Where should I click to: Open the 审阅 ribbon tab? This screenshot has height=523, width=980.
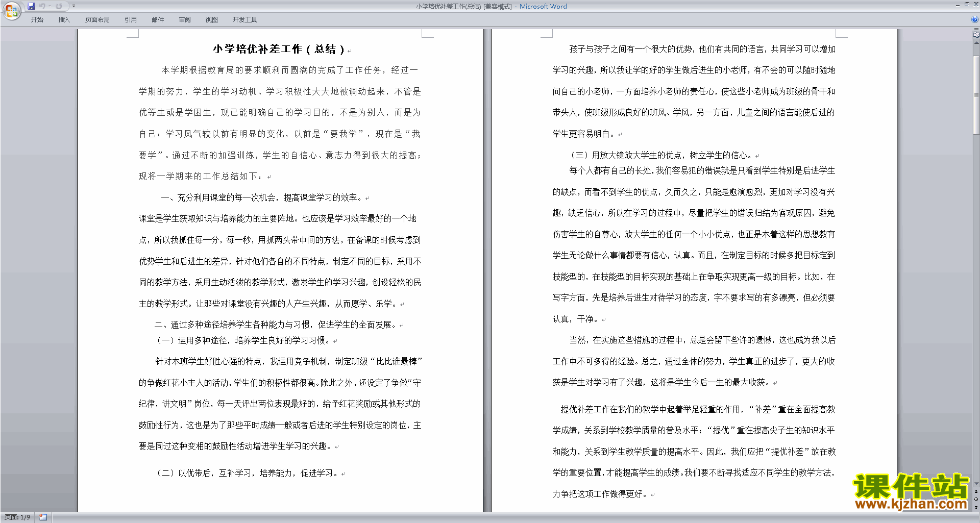185,19
